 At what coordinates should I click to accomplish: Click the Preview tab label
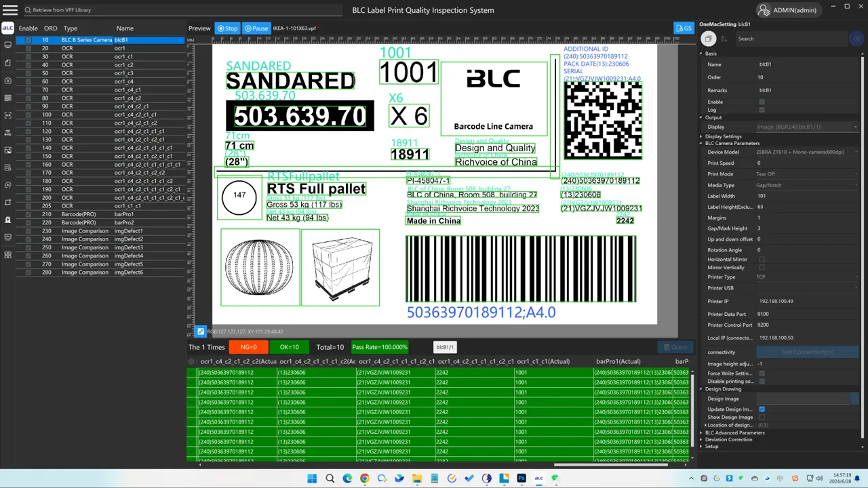point(199,28)
